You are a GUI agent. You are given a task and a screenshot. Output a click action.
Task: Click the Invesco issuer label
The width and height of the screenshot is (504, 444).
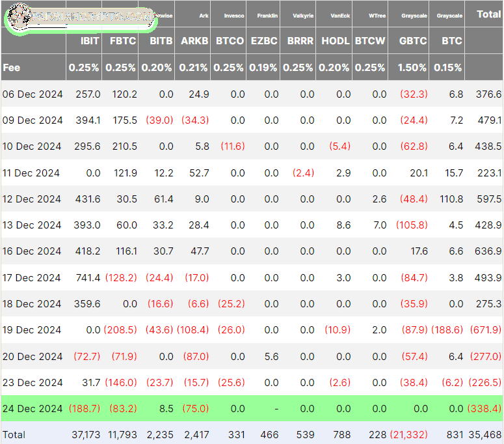click(x=234, y=16)
